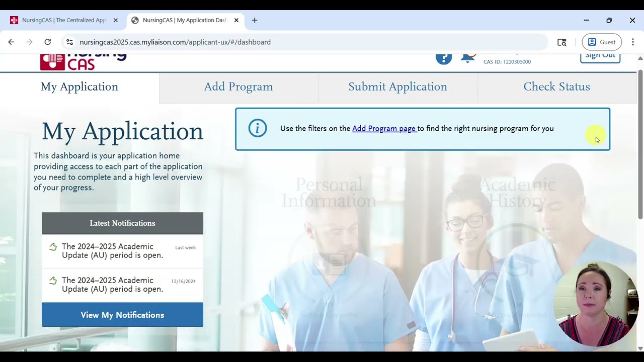Click the Sign Out button

[x=600, y=57]
